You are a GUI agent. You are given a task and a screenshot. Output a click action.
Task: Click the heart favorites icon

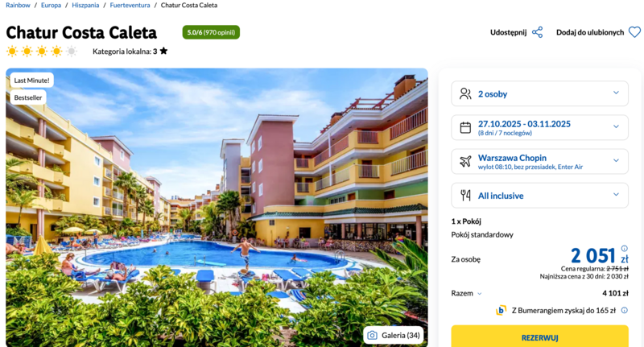[x=634, y=32]
